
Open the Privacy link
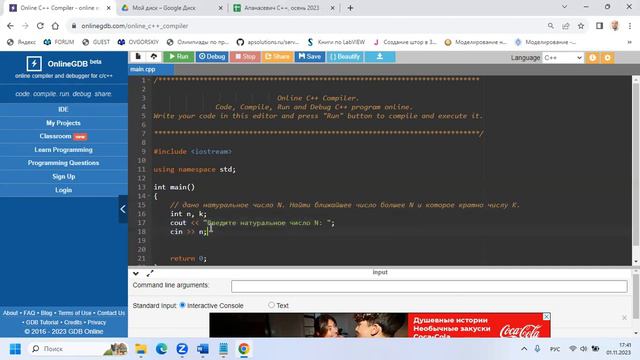97,322
